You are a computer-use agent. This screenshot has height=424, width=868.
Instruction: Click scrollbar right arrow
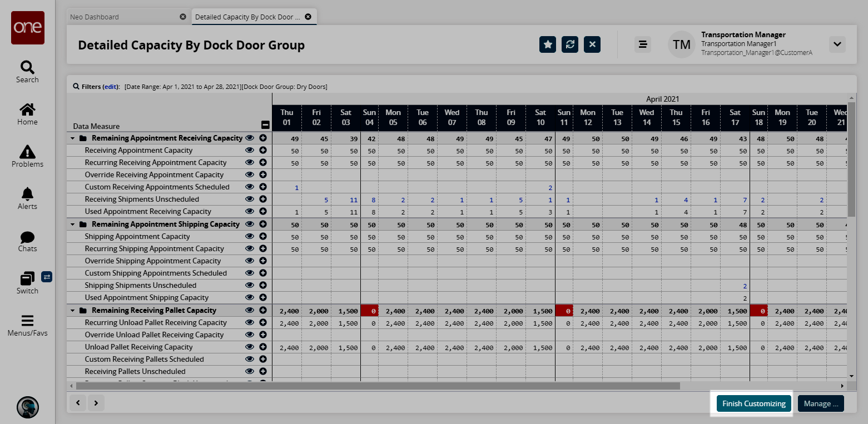(x=842, y=386)
